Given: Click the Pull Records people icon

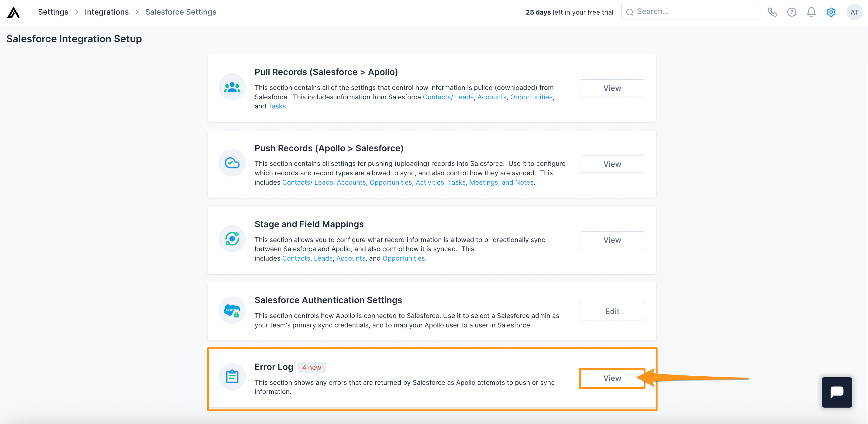Looking at the screenshot, I should 232,87.
